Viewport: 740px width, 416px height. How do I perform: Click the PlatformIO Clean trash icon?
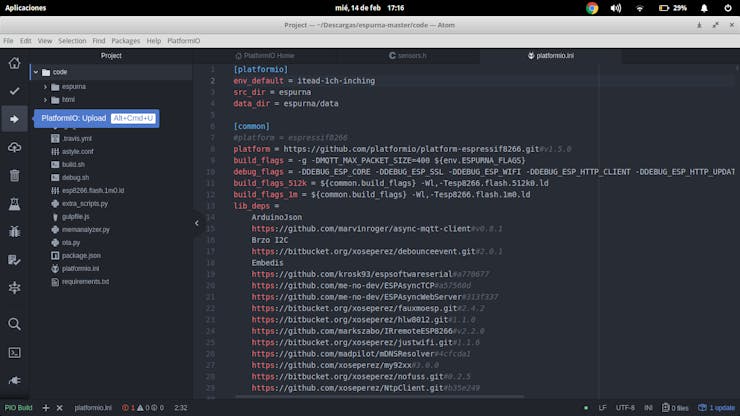14,175
